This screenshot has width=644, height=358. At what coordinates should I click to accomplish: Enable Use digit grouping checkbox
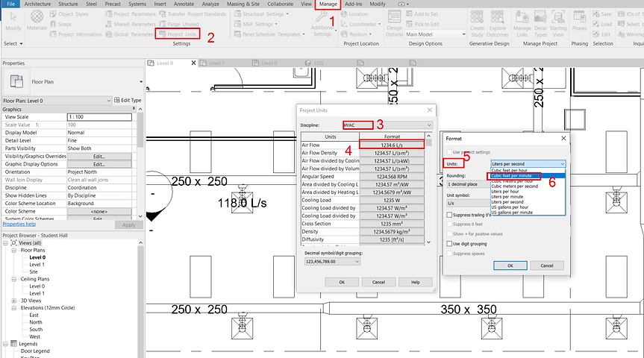[449, 244]
